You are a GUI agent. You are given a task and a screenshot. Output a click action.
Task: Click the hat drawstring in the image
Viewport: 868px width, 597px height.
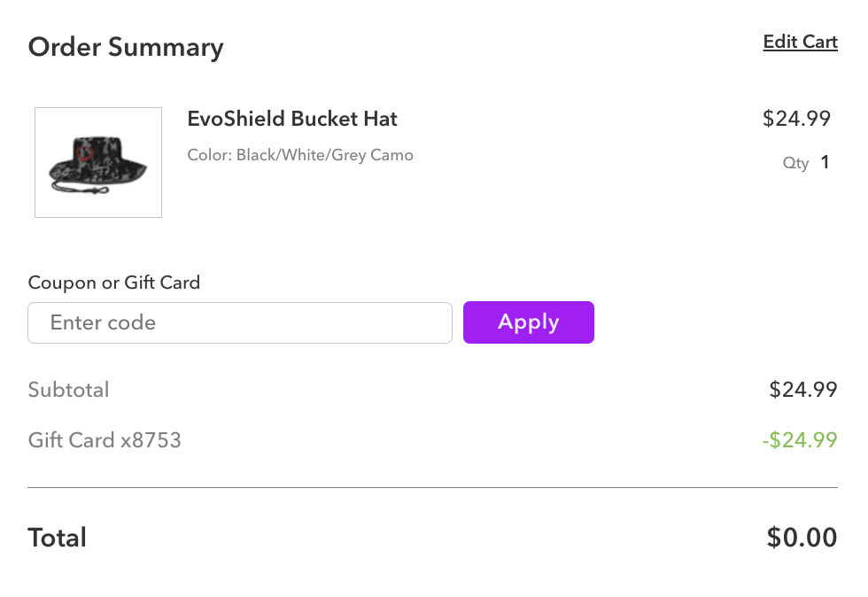click(79, 189)
